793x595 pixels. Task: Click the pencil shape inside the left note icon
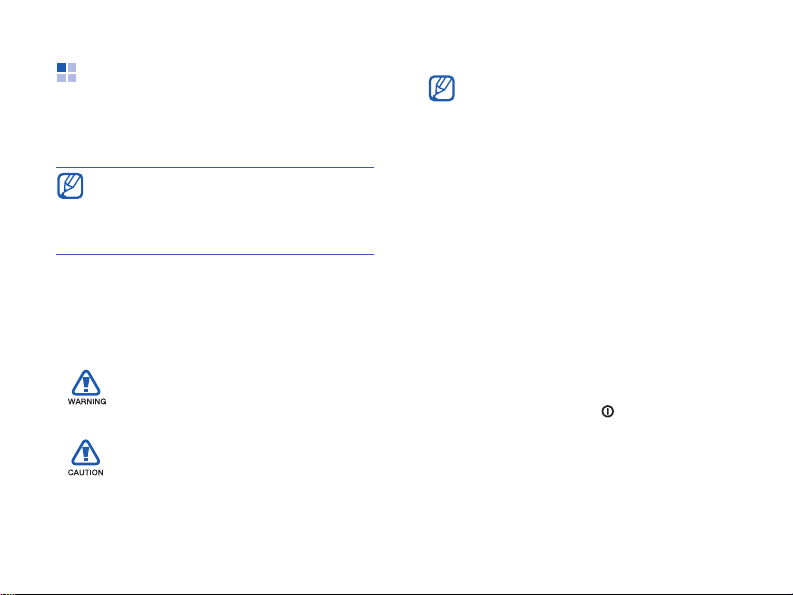click(x=71, y=185)
